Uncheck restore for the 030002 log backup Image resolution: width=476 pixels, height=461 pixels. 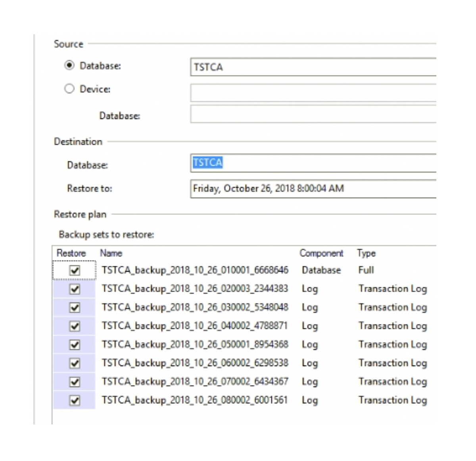75,308
